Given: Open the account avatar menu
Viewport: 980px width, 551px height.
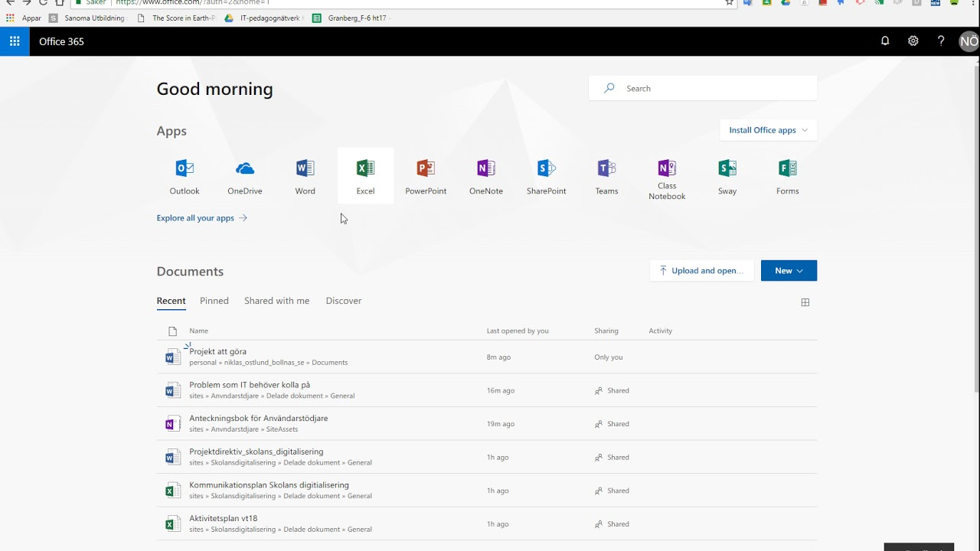Looking at the screenshot, I should pyautogui.click(x=969, y=41).
